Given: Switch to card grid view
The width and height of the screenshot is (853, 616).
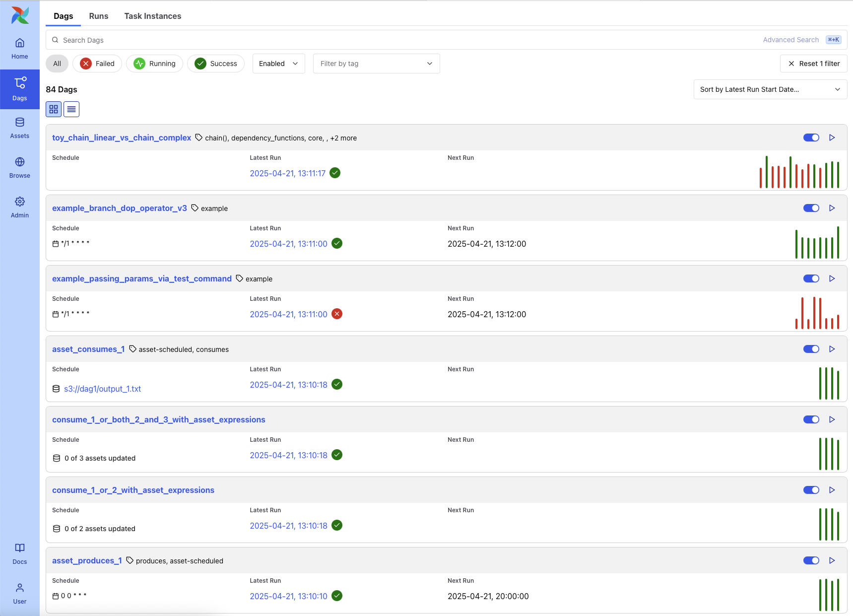Looking at the screenshot, I should click(x=54, y=109).
